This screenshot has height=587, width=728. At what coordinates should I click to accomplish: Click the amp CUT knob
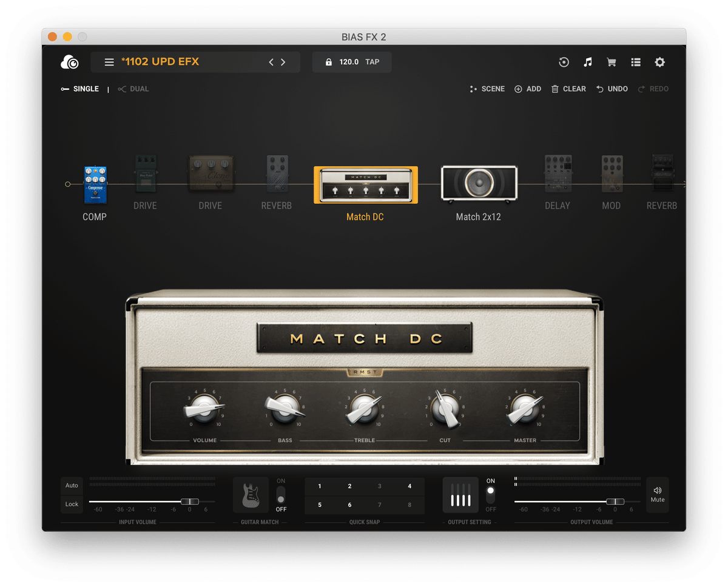point(445,408)
